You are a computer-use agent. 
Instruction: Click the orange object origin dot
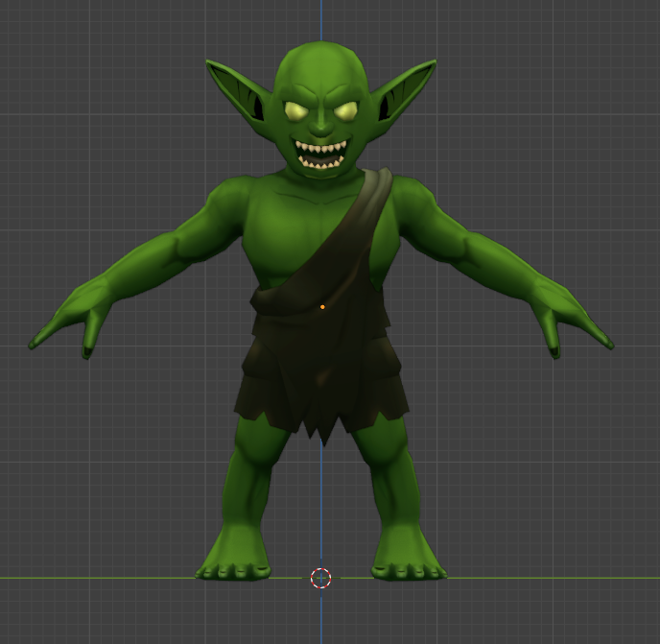322,307
